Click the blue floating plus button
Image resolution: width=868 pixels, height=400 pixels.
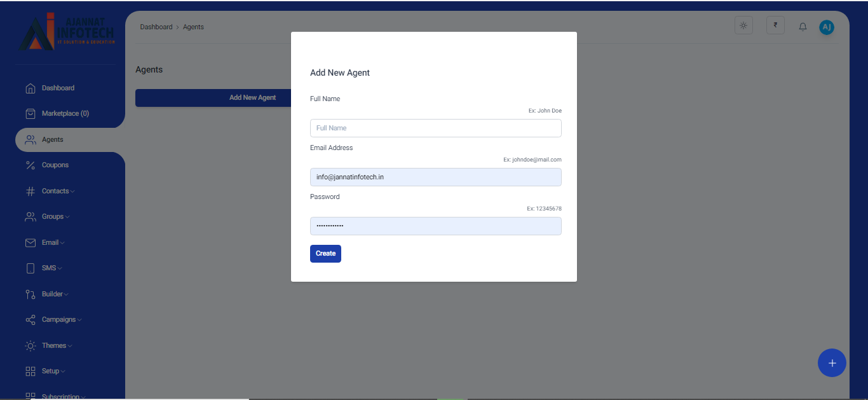[x=832, y=363]
